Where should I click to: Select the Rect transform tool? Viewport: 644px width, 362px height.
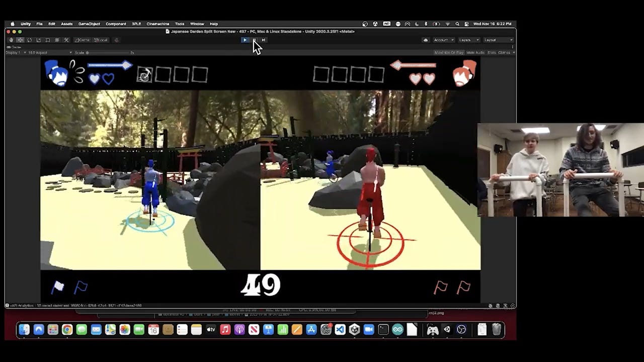tap(47, 40)
